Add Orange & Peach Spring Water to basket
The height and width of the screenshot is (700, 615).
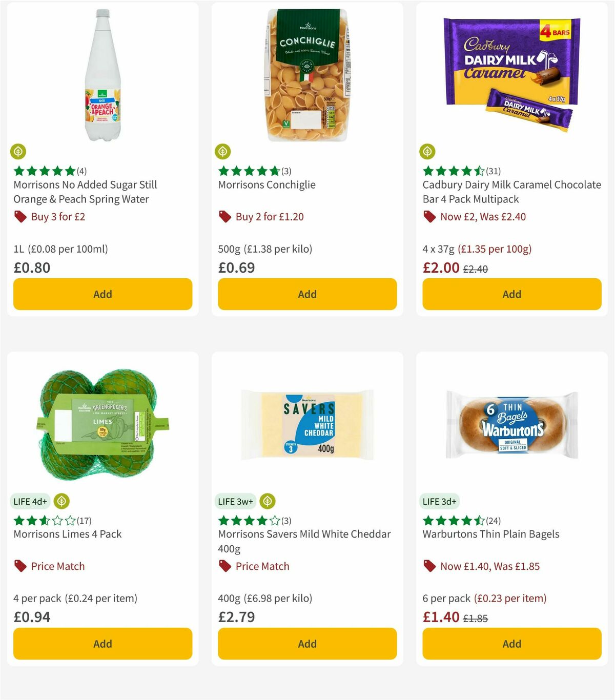pyautogui.click(x=102, y=294)
